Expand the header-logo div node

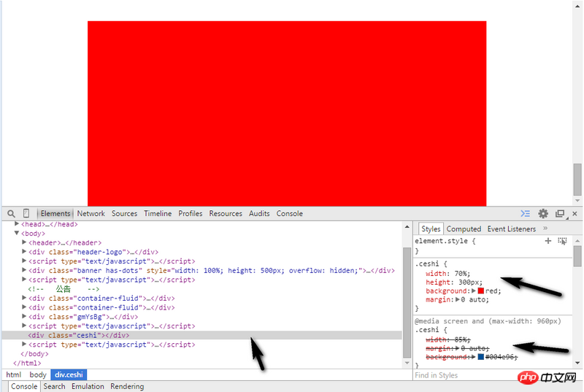[x=24, y=252]
